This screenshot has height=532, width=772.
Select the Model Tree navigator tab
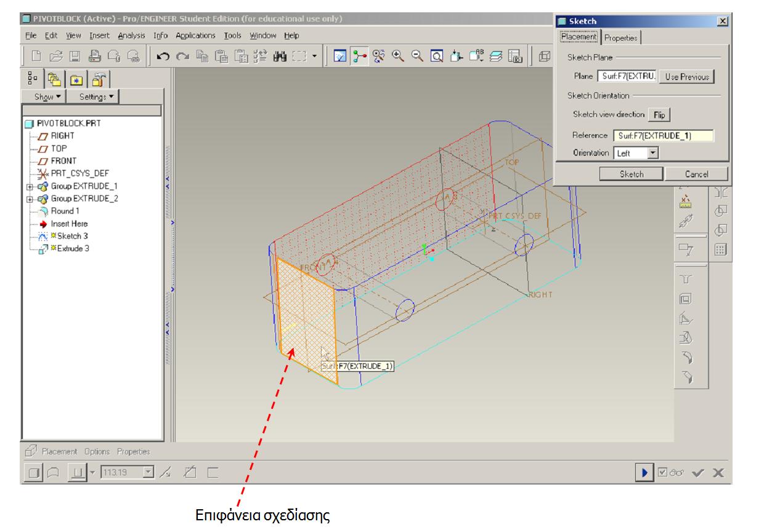click(33, 78)
